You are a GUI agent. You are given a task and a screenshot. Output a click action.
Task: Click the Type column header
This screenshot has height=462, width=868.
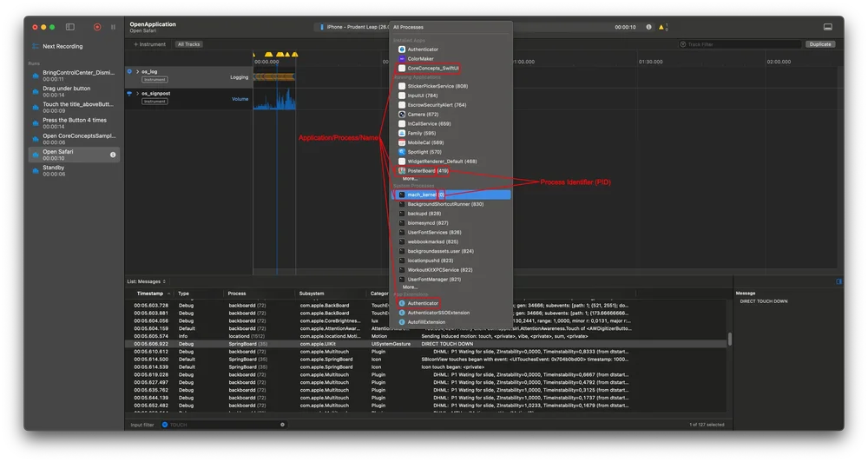(183, 294)
